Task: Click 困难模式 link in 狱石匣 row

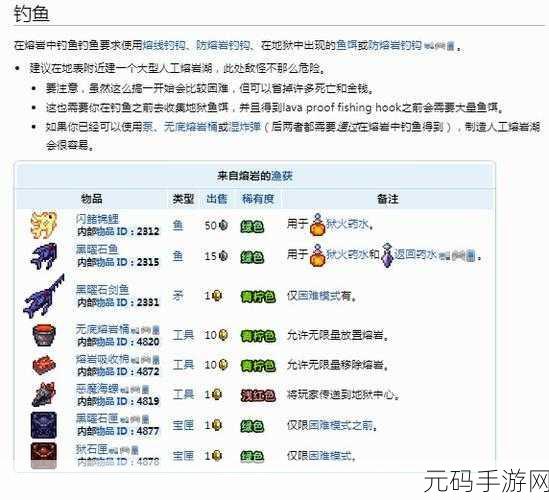Action: click(330, 455)
